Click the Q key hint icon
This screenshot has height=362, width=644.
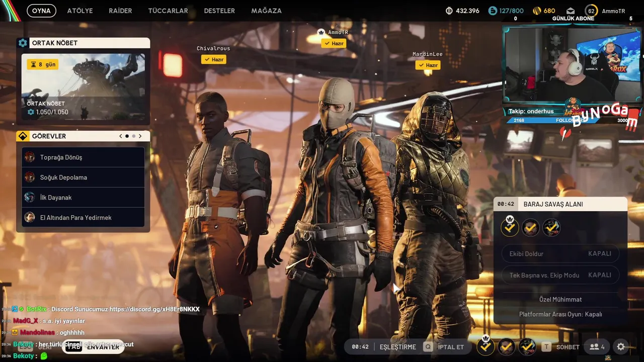tap(428, 347)
